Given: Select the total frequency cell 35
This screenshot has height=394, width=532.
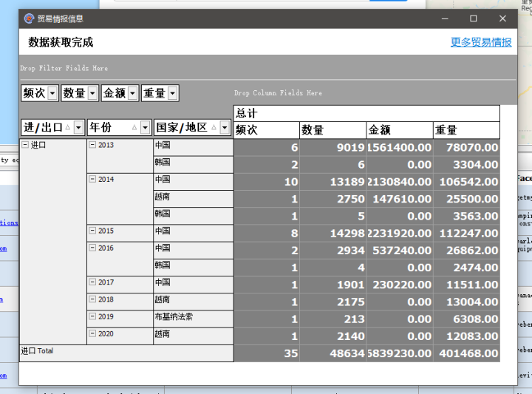Looking at the screenshot, I should click(267, 353).
